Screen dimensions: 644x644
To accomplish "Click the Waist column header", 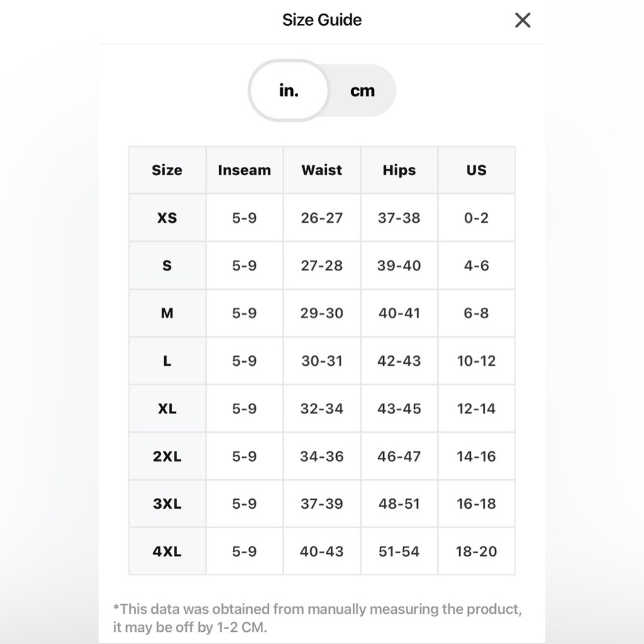I will point(322,170).
